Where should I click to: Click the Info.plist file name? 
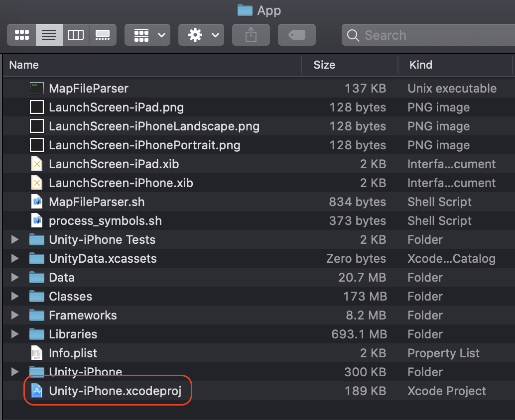[x=73, y=353]
